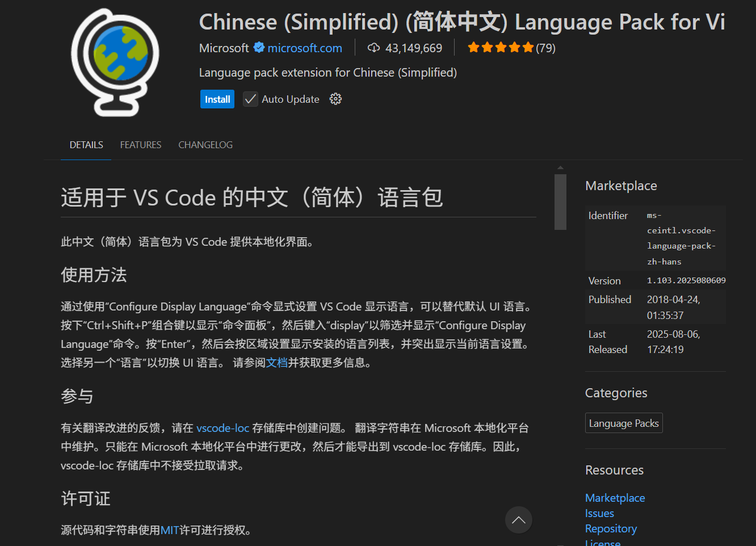
Task: Click the identifier value ms-ceintl.vscode-language-pack-zh-hans
Action: pyautogui.click(x=681, y=238)
